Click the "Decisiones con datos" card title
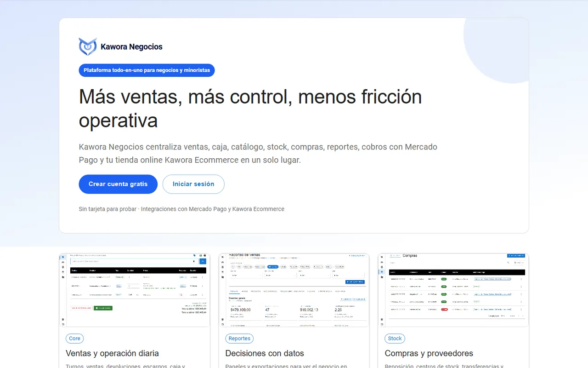The image size is (588, 368). tap(265, 353)
